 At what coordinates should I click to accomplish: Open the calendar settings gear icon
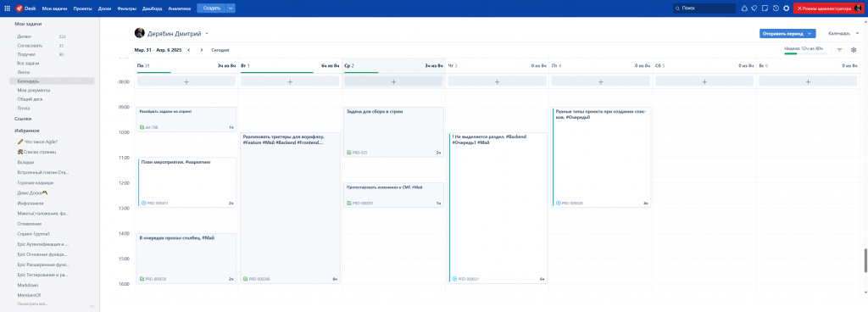point(854,50)
